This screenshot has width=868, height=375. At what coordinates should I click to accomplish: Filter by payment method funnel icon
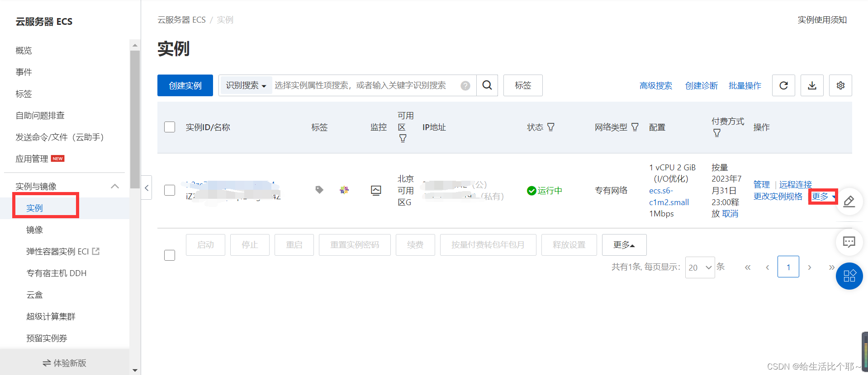coord(717,133)
